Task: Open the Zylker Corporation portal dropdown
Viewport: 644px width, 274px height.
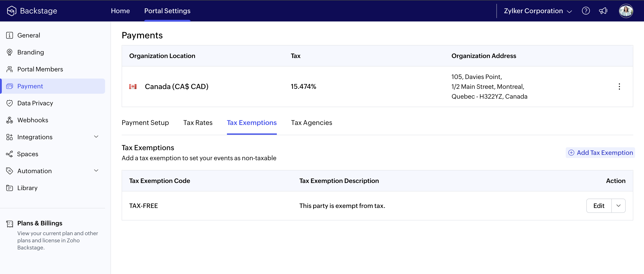Action: 538,11
